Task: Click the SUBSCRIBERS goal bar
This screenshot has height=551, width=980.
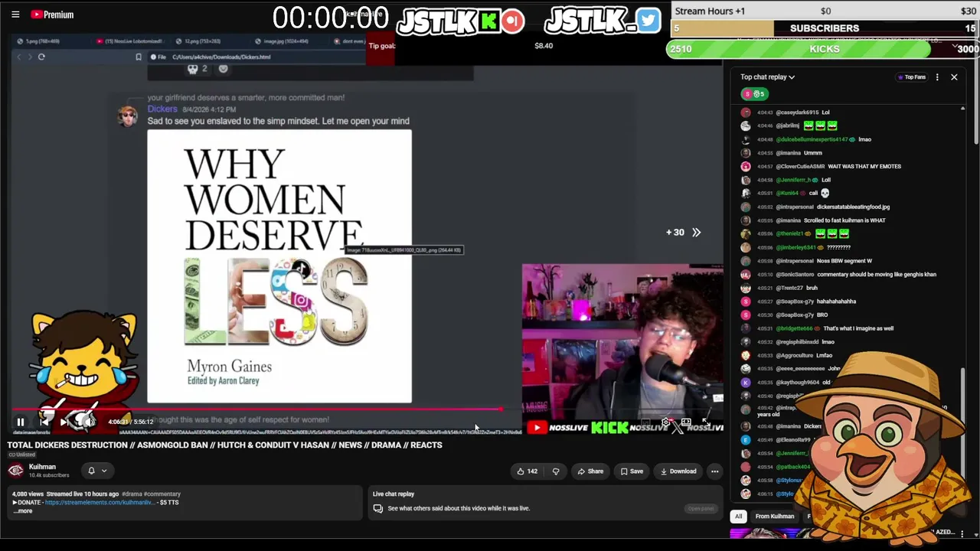Action: 823,28
